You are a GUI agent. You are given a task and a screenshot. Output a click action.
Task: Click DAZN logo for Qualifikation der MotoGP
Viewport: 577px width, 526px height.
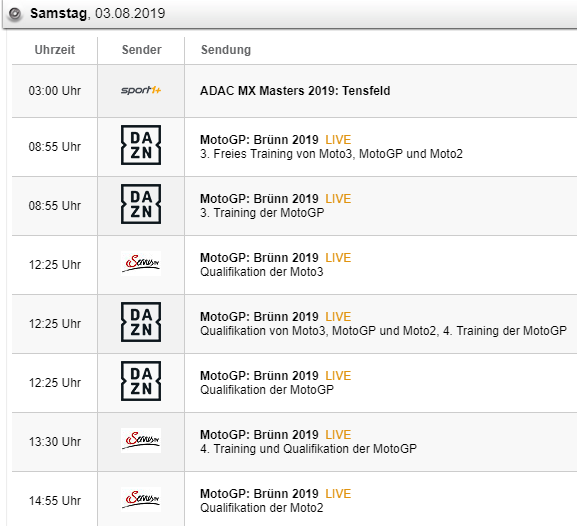pyautogui.click(x=141, y=381)
